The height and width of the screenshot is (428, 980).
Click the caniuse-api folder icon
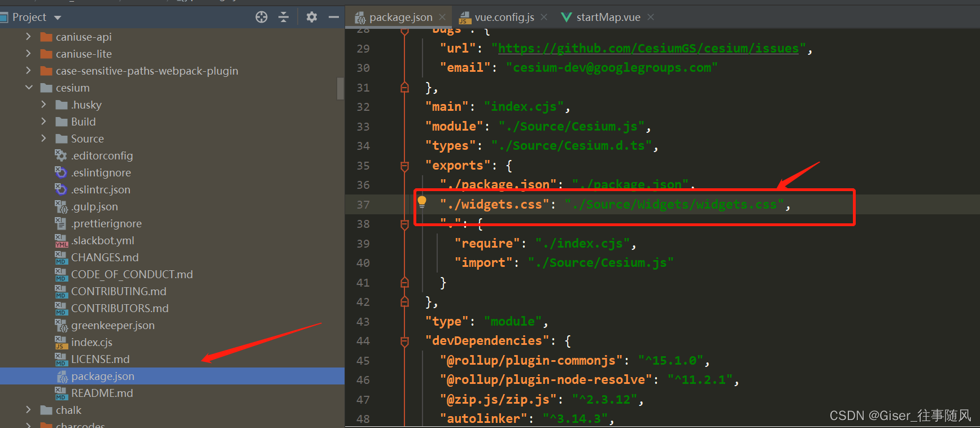[x=46, y=37]
